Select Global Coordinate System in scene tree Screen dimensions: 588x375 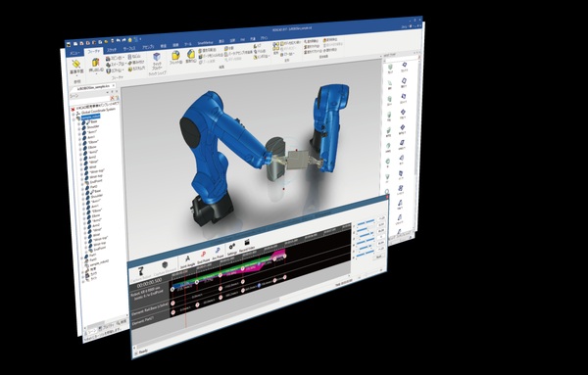pyautogui.click(x=99, y=110)
